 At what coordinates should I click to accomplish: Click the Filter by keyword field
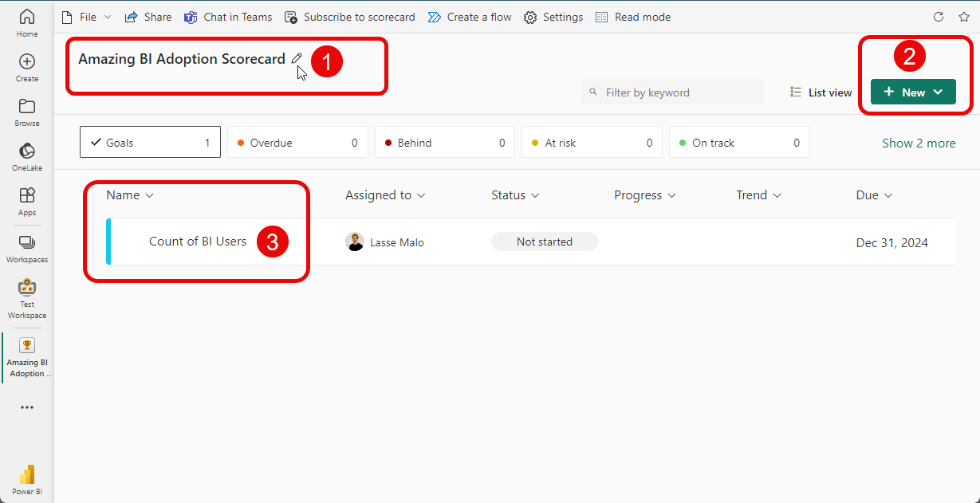(671, 92)
